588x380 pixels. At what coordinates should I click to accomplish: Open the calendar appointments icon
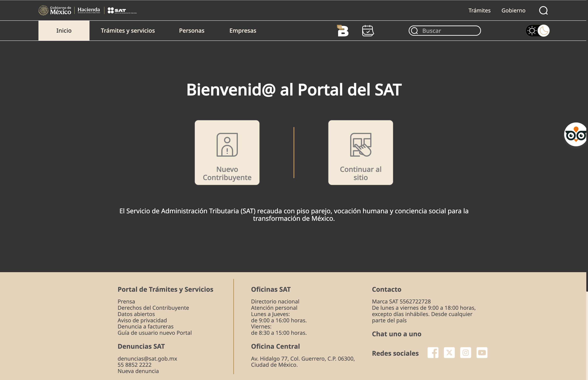click(x=368, y=31)
